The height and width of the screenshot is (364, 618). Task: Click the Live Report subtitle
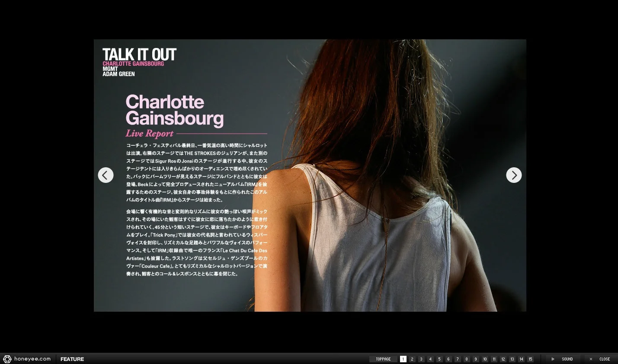150,134
